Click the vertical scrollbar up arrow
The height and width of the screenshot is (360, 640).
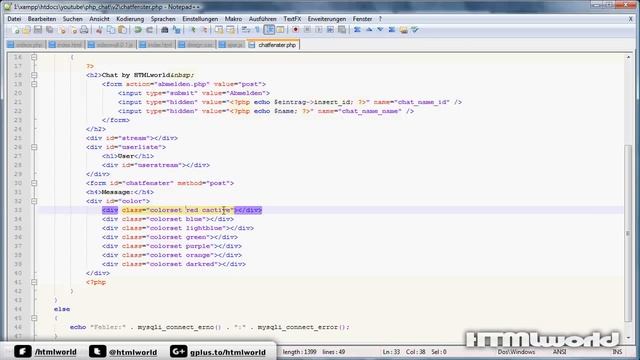pyautogui.click(x=628, y=57)
